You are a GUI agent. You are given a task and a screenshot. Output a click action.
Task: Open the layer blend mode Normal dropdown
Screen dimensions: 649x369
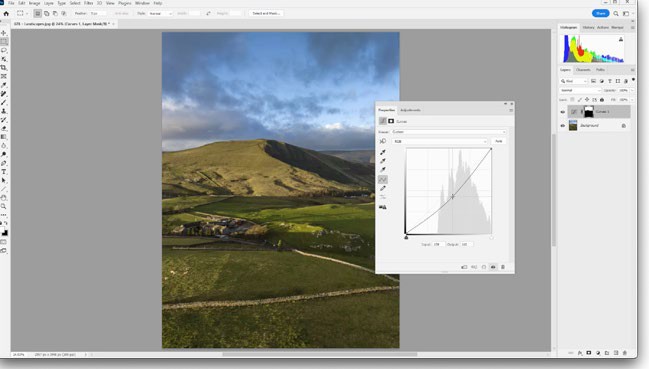pyautogui.click(x=580, y=90)
